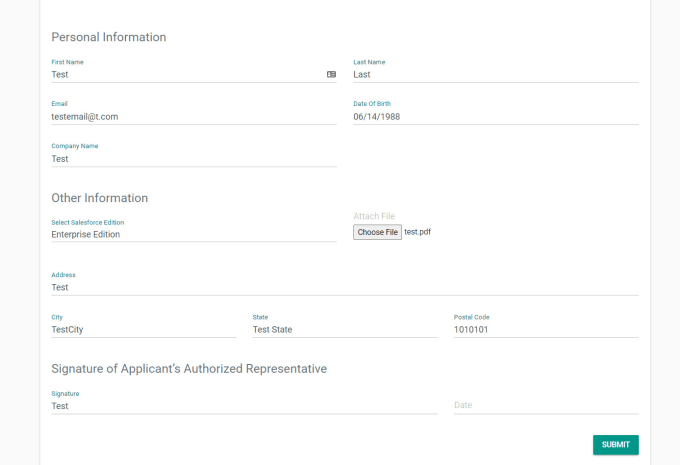Click the Choose File button

click(x=377, y=232)
